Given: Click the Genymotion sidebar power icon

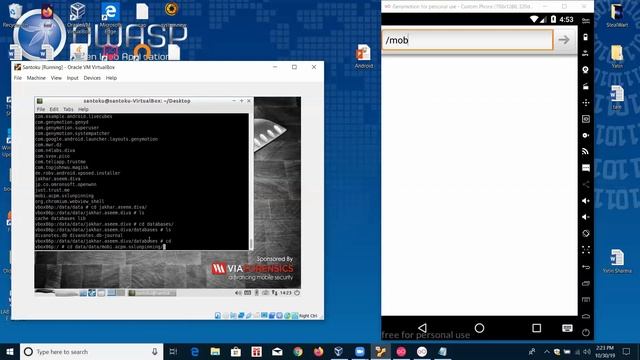Looking at the screenshot, I should coord(586,333).
